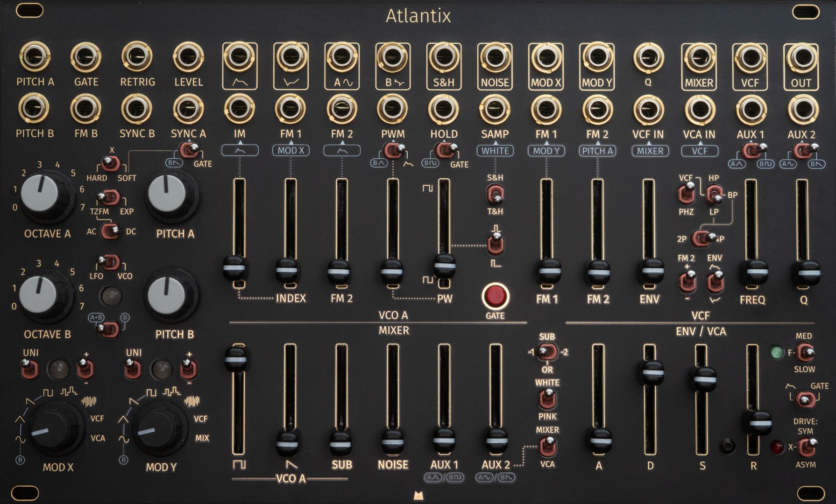Viewport: 836px width, 504px height.
Task: Click the GATE input jack
Action: coord(86,57)
